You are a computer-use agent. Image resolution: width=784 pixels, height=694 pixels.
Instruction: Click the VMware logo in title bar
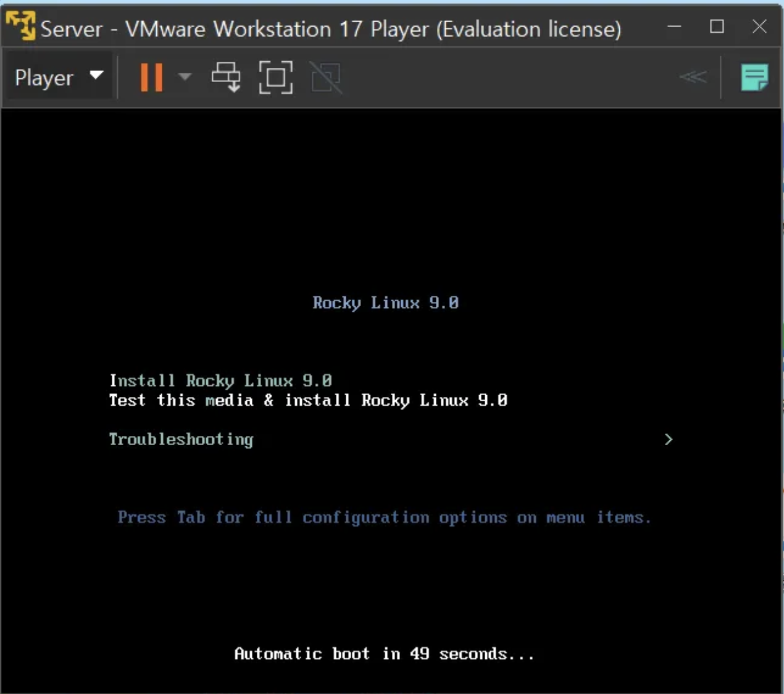point(20,25)
